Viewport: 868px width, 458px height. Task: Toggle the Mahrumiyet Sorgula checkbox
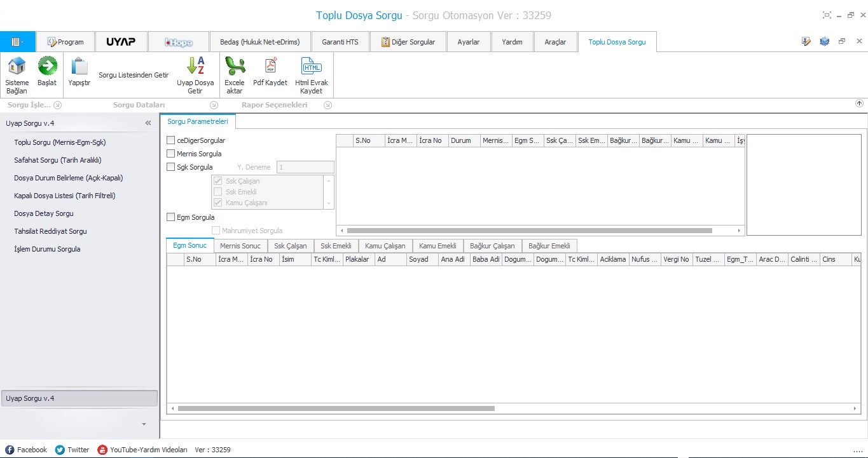pyautogui.click(x=216, y=231)
